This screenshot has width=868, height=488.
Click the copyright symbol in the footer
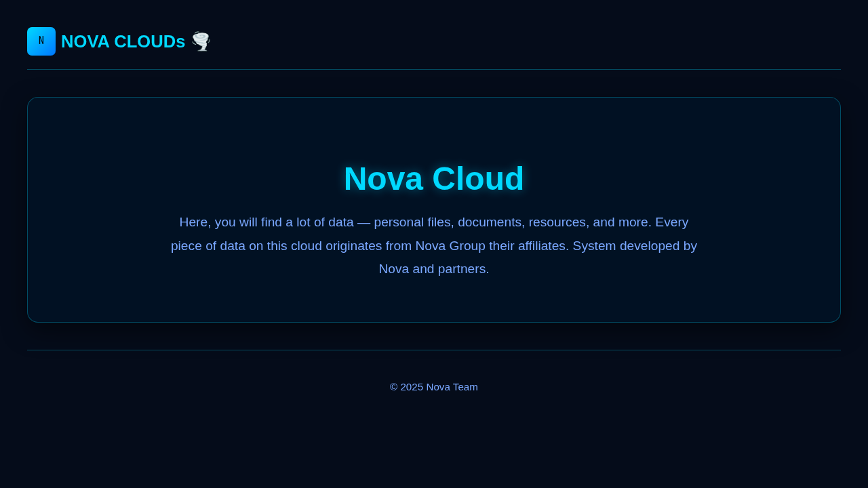(393, 387)
